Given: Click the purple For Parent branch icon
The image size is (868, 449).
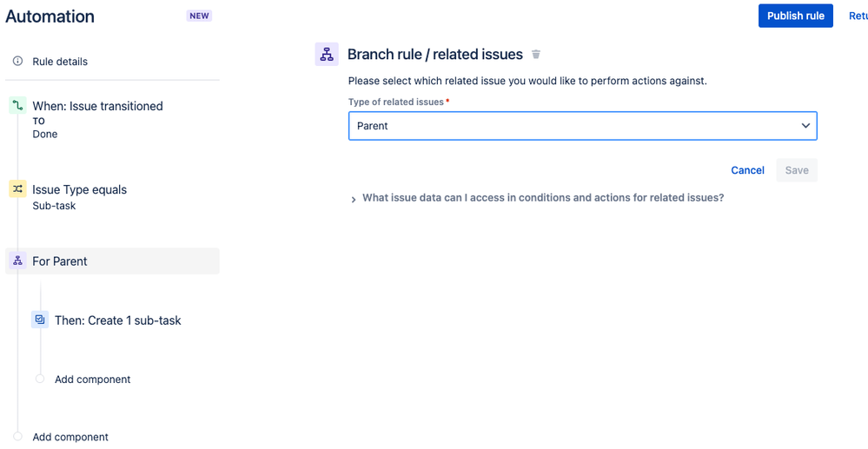Looking at the screenshot, I should click(17, 261).
